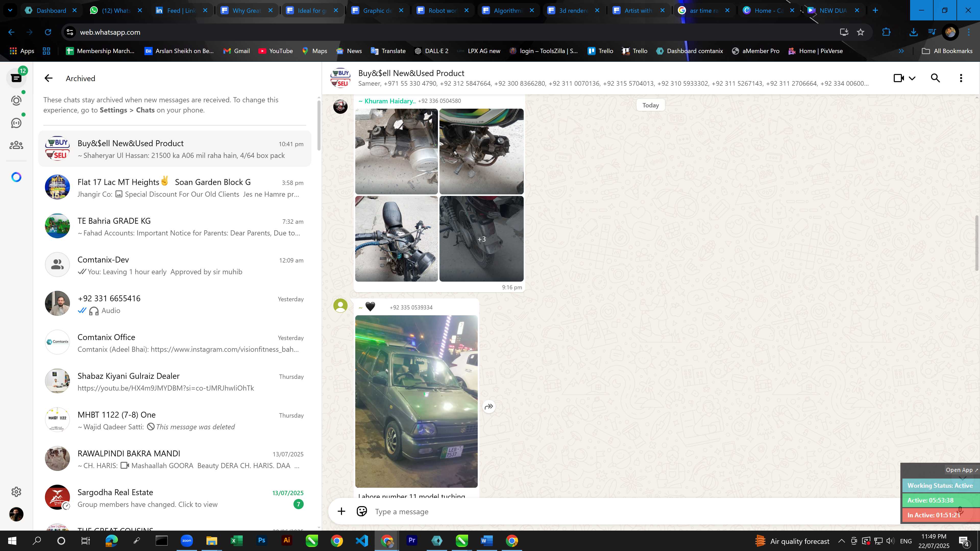Switch to asr time Google tab
Screen dimensions: 980x551
pos(703,10)
